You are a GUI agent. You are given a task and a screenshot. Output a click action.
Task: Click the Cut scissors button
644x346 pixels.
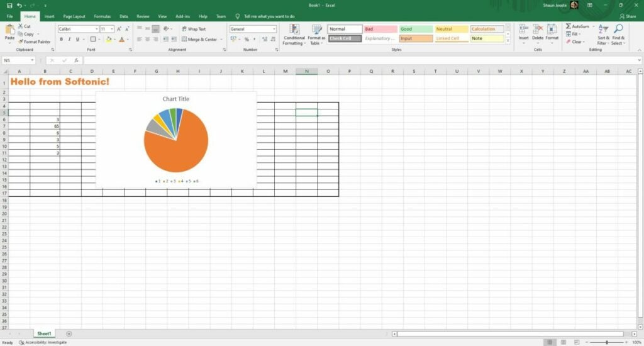click(x=25, y=26)
